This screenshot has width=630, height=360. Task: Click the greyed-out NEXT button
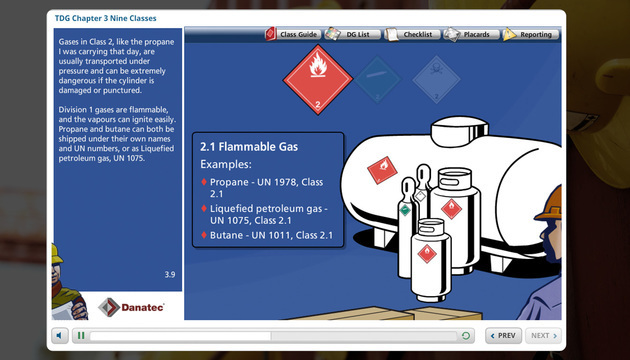click(543, 335)
